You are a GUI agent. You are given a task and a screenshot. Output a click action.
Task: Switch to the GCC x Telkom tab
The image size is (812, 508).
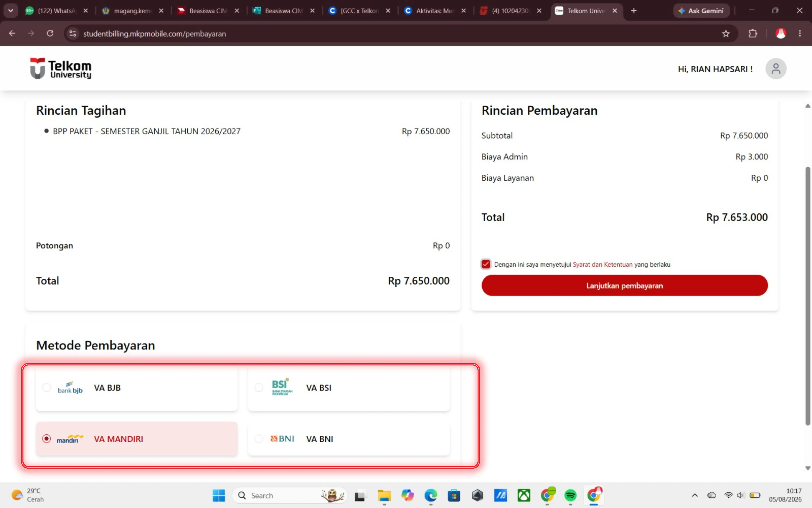click(359, 11)
